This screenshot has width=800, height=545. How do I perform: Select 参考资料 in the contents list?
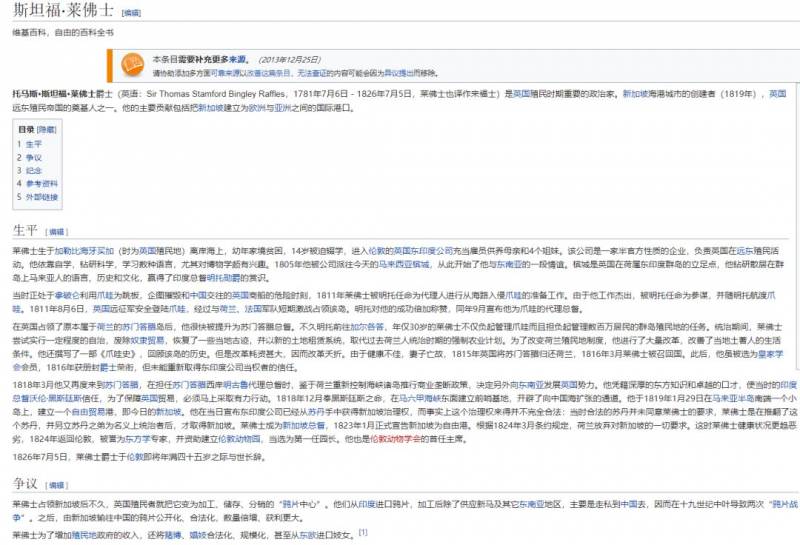pos(41,184)
